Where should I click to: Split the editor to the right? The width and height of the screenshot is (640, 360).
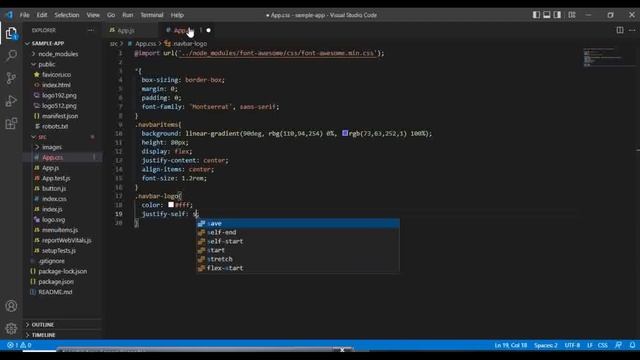click(620, 30)
